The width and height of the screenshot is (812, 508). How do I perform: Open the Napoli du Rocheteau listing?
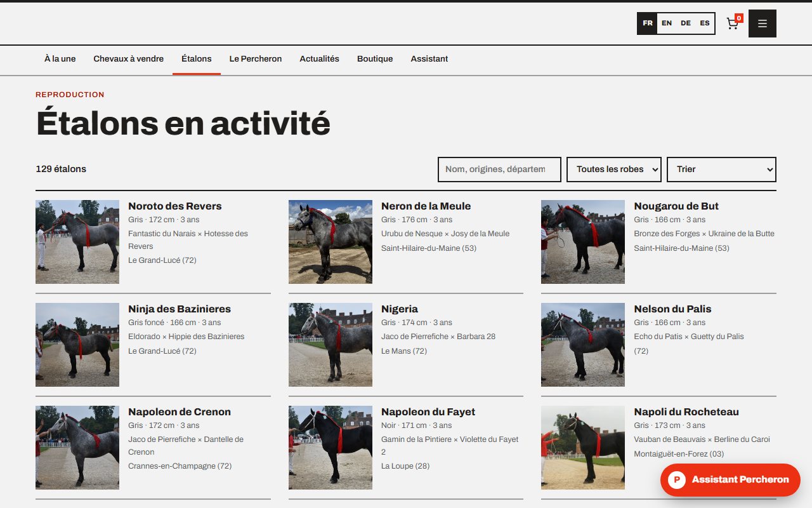point(686,412)
